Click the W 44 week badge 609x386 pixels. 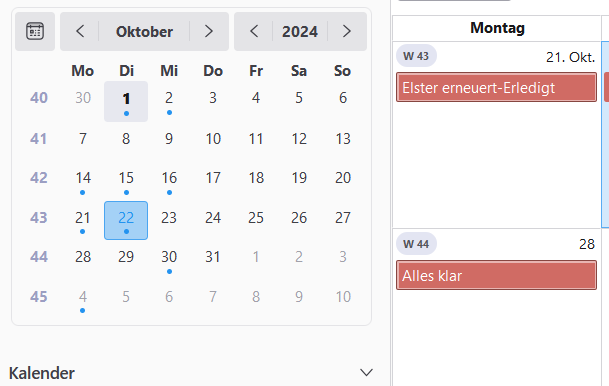[416, 244]
